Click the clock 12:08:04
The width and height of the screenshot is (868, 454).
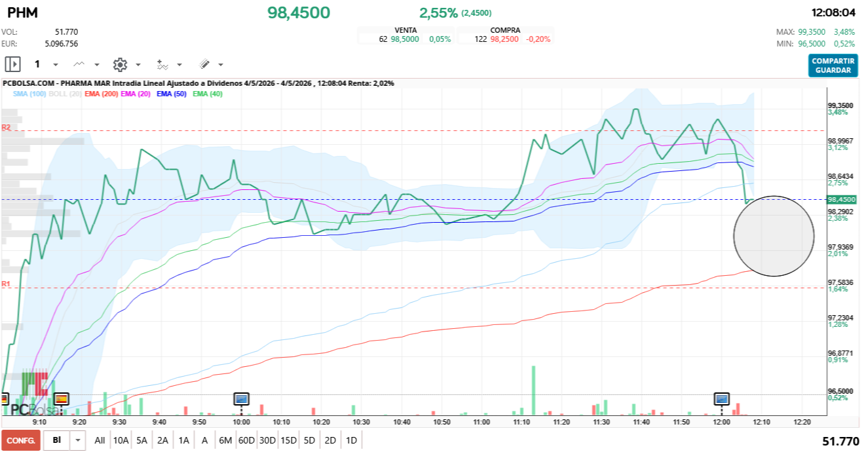[833, 12]
